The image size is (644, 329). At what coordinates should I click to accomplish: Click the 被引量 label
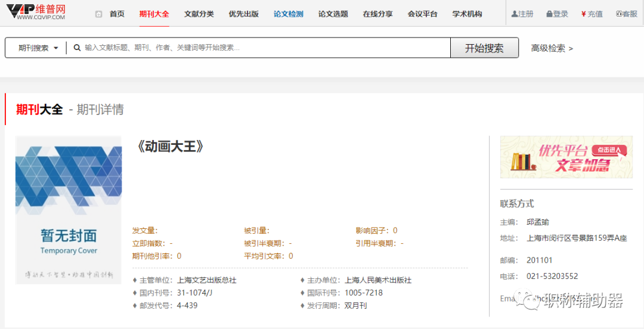[x=256, y=231]
